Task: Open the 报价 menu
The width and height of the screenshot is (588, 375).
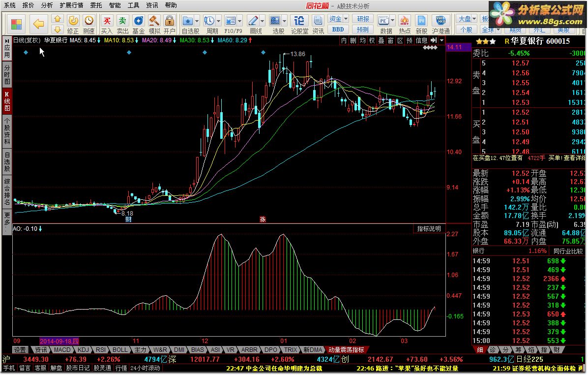Action: pos(28,5)
